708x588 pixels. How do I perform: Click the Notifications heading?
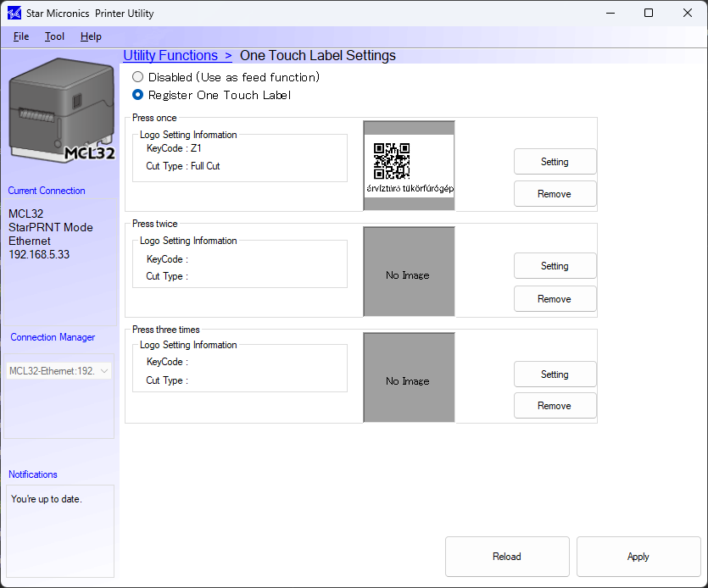(x=33, y=474)
